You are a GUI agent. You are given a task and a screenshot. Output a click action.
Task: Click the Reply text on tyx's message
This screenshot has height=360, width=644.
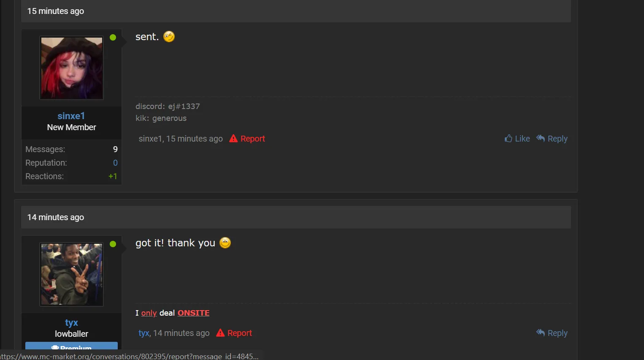[557, 333]
